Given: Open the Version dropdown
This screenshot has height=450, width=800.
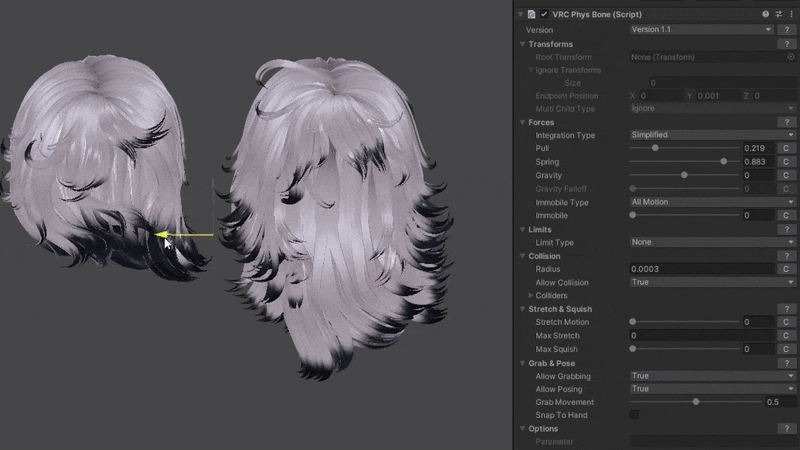Looking at the screenshot, I should pos(701,30).
